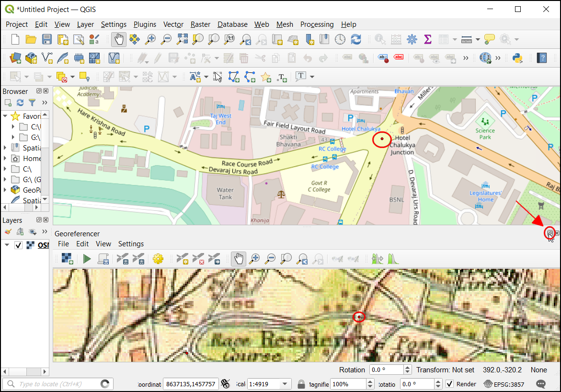
Task: Open Transformation Settings yellow gear in Georeferencer
Action: (x=158, y=258)
